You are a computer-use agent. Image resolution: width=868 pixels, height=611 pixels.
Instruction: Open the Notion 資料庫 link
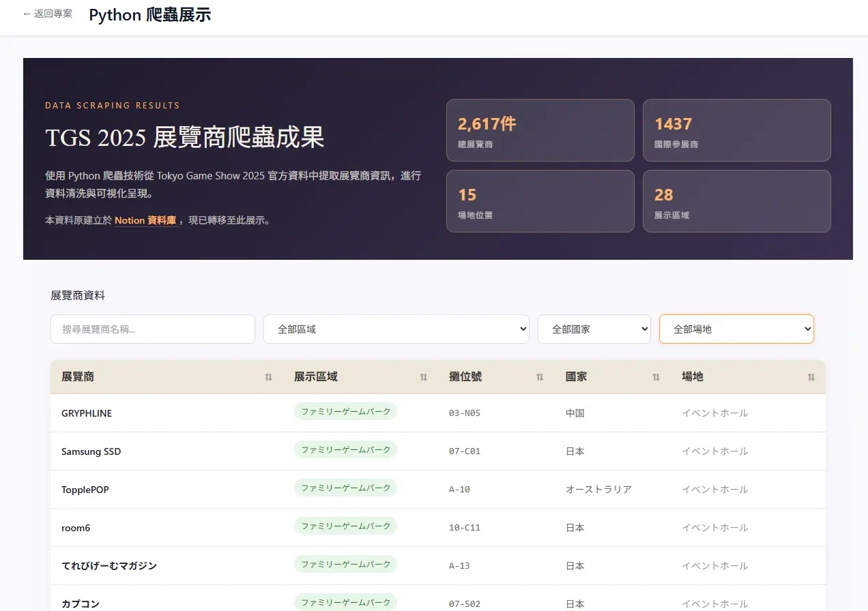tap(145, 220)
